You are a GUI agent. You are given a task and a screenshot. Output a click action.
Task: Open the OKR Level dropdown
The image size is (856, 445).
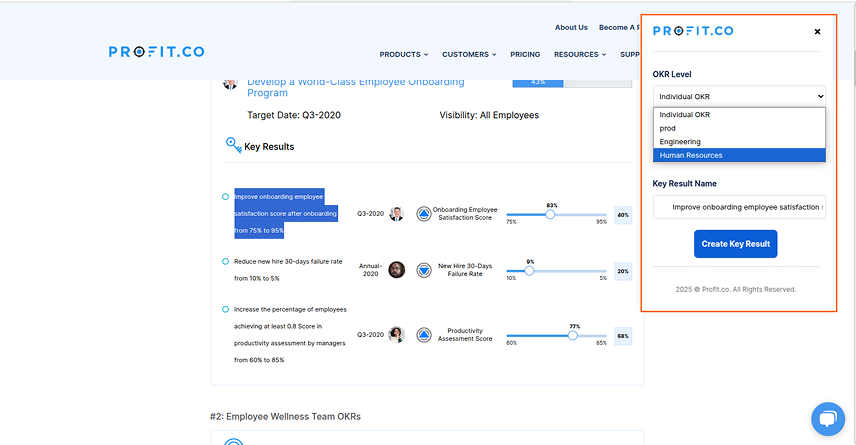click(x=739, y=96)
